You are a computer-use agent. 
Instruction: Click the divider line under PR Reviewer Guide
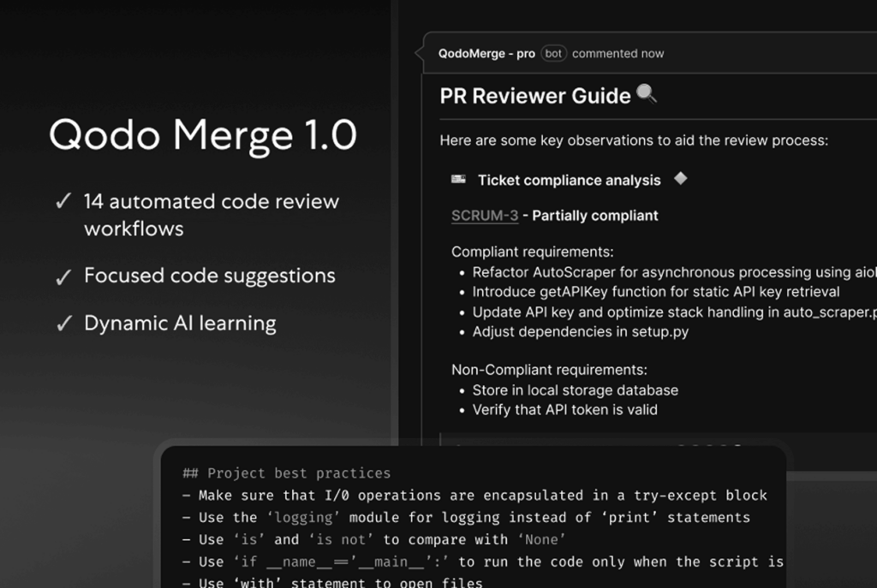tap(651, 117)
